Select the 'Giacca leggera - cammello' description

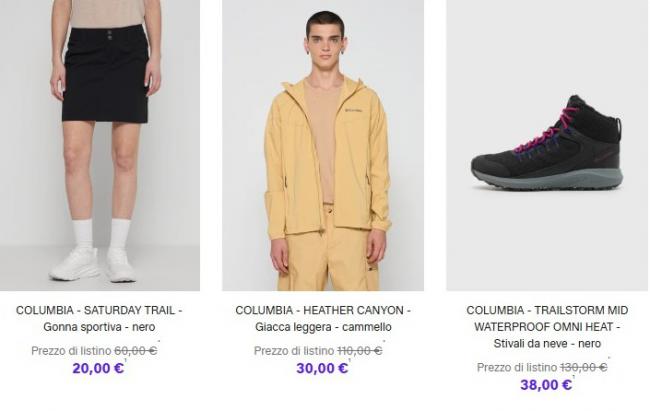point(323,327)
